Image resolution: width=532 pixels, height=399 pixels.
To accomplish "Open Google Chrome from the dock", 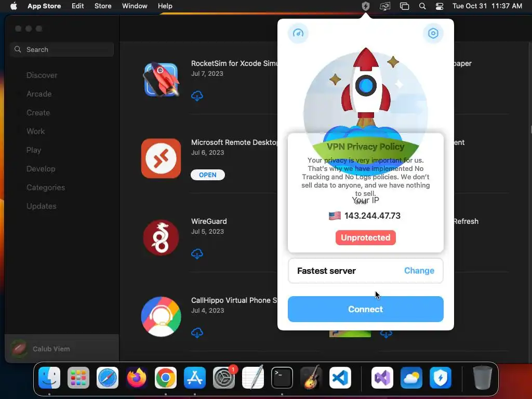I will click(166, 378).
